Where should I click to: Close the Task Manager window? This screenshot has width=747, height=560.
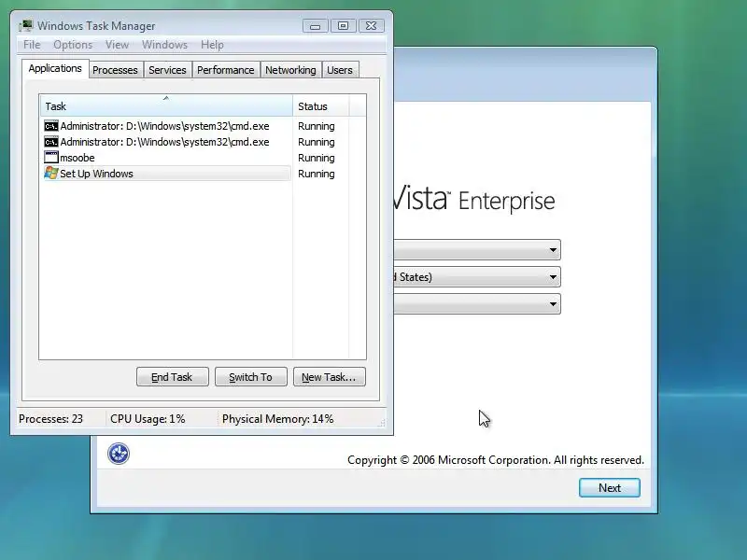[371, 26]
